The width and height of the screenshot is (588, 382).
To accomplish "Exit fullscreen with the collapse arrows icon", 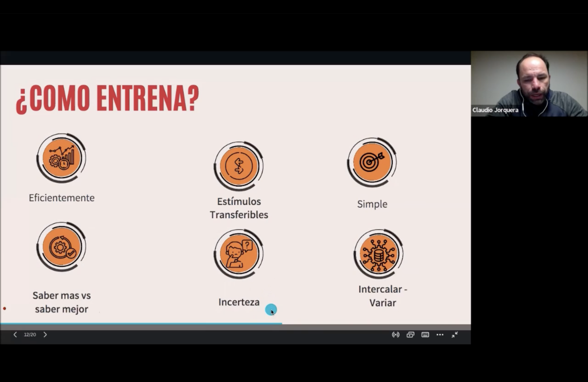I will (x=454, y=335).
